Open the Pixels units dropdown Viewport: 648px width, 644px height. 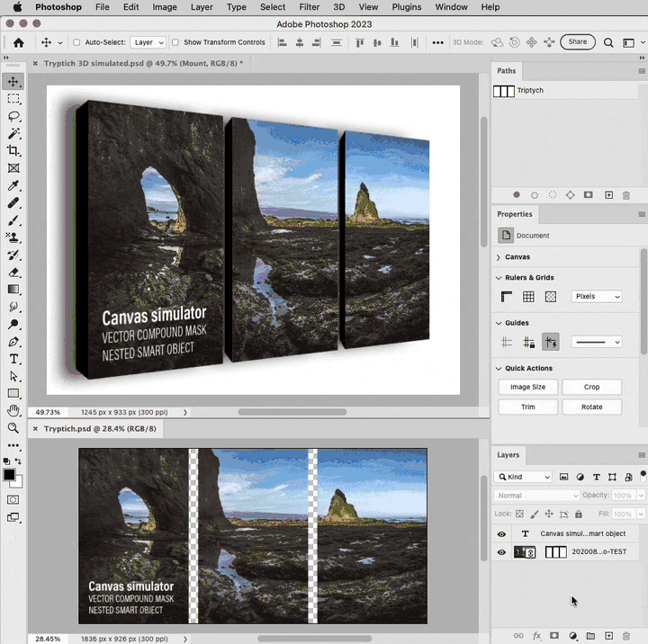coord(597,297)
